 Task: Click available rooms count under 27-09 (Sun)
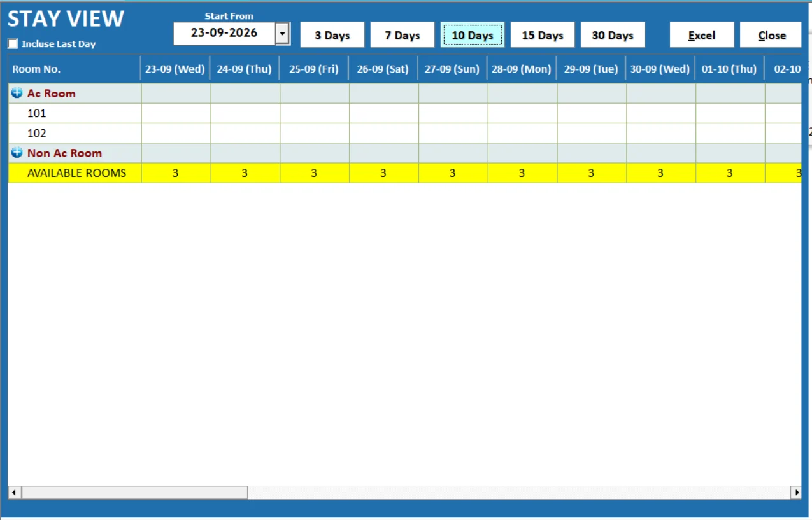[453, 173]
